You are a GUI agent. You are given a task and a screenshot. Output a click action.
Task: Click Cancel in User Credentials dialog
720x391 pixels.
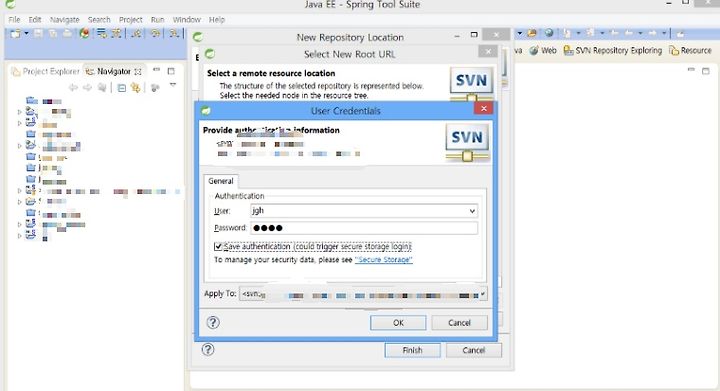tap(459, 323)
